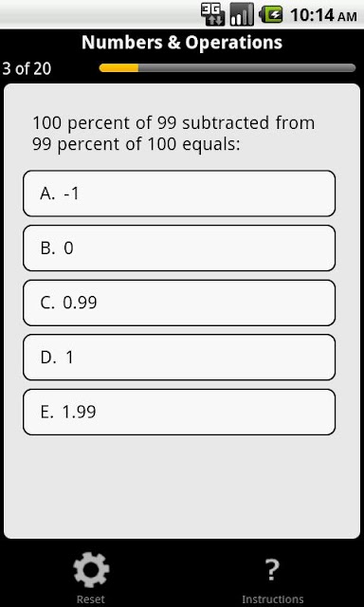Viewport: 364px width, 607px height.
Task: Click empty card area below answer E
Action: (182, 487)
